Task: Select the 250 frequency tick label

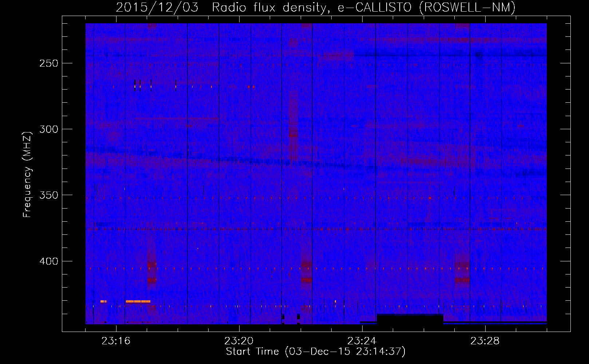Action: click(x=49, y=63)
